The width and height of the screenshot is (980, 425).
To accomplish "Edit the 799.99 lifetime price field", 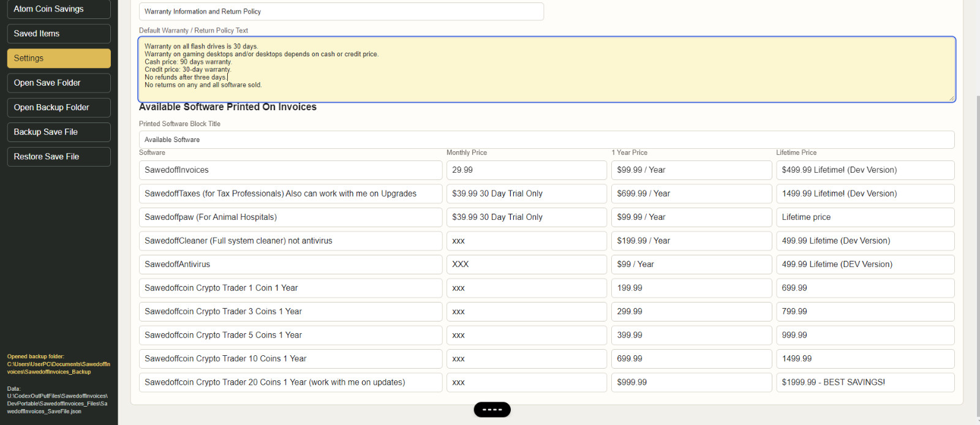I will click(x=865, y=312).
